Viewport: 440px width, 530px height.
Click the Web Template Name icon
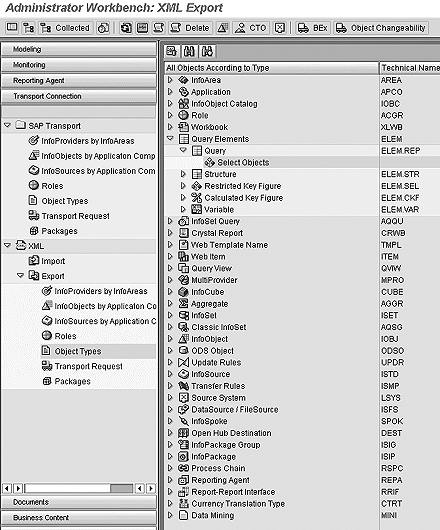click(183, 245)
